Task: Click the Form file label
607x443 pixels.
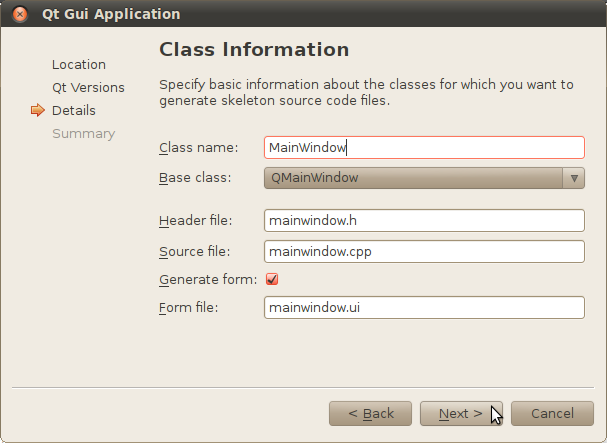Action: (x=189, y=308)
